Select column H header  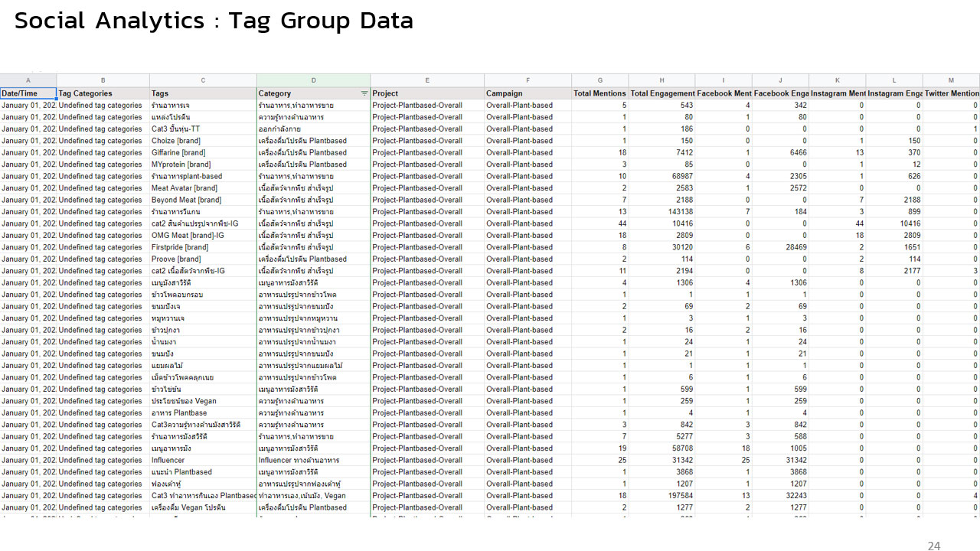(x=662, y=80)
